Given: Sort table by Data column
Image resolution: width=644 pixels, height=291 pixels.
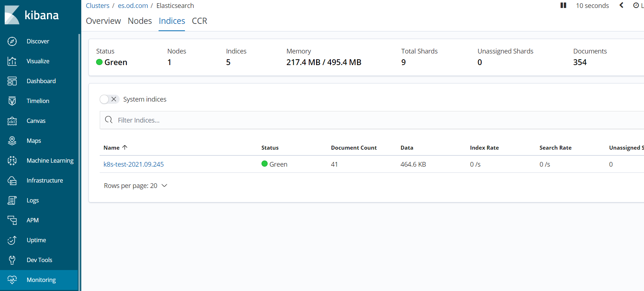Looking at the screenshot, I should point(407,147).
